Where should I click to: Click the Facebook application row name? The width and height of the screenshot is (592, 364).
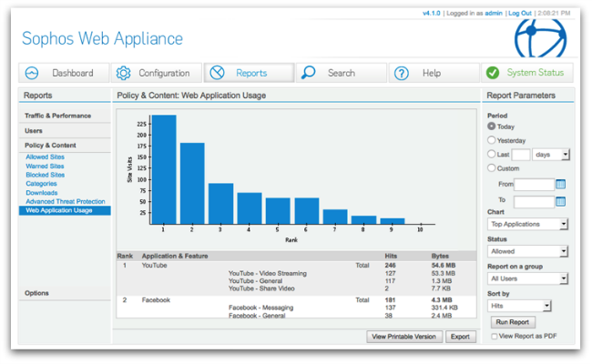156,300
